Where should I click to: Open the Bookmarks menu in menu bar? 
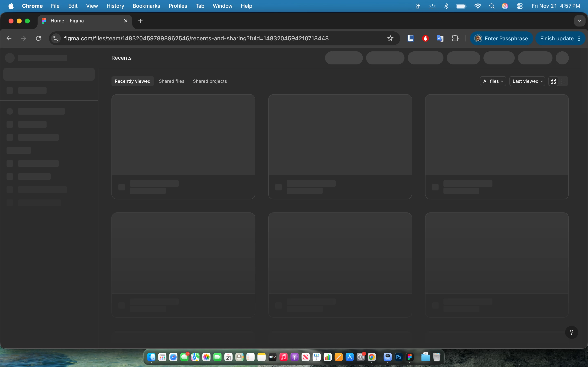(x=146, y=6)
